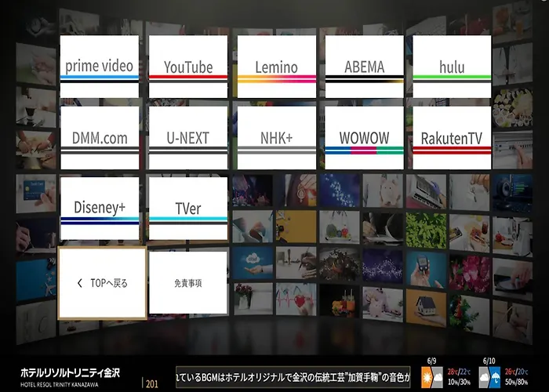Image resolution: width=549 pixels, height=392 pixels.
Task: Open the WOWOW tile
Action: 365,138
